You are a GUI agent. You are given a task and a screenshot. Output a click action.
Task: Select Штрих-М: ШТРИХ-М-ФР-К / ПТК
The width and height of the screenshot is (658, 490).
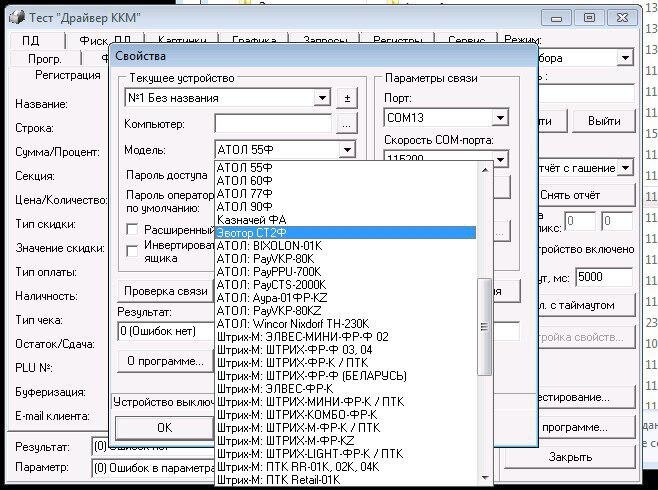tap(346, 428)
